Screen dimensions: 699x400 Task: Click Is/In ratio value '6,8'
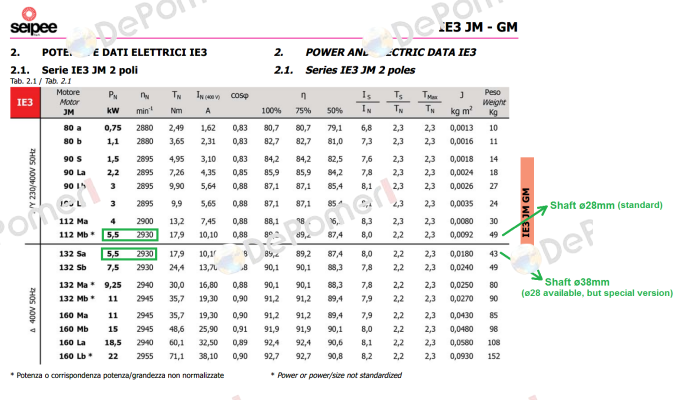[x=366, y=128]
